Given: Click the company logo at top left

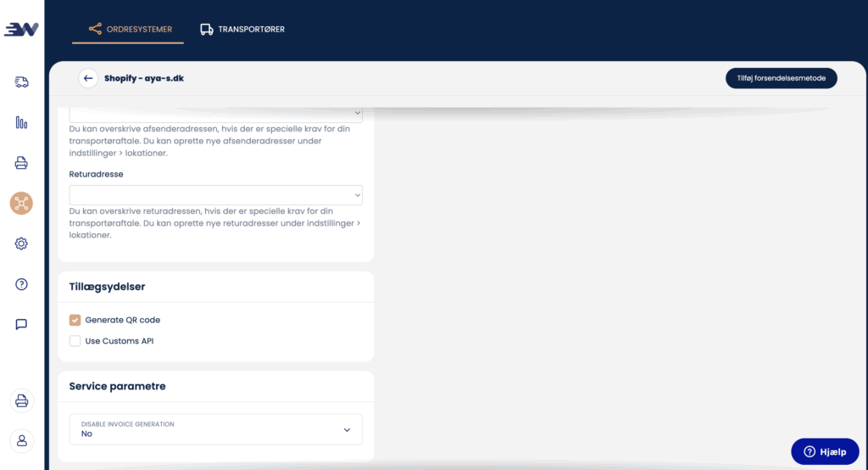Looking at the screenshot, I should click(21, 30).
